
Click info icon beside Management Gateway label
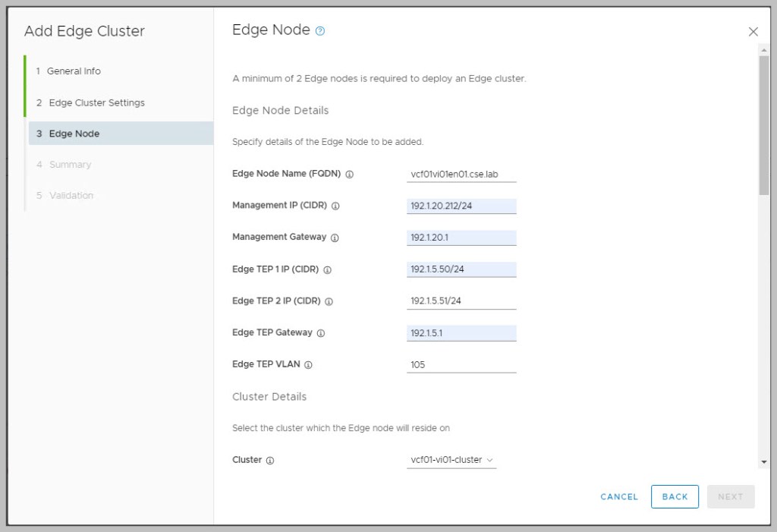(335, 238)
